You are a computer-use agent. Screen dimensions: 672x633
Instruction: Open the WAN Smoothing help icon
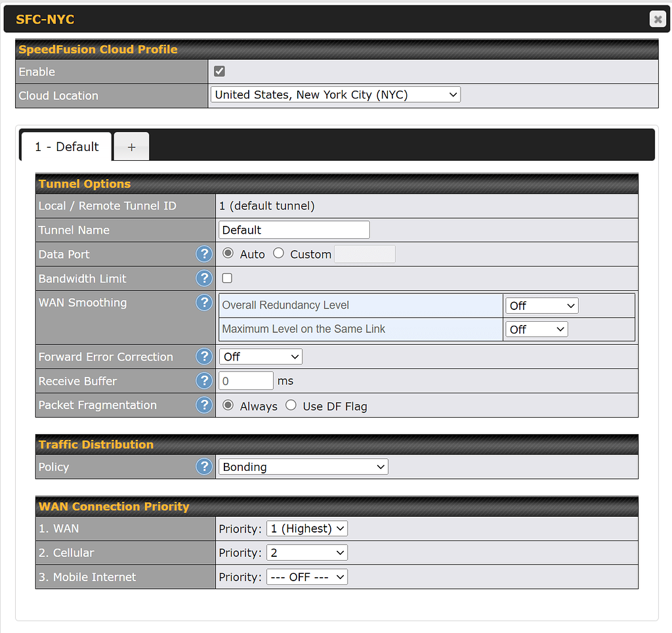204,302
